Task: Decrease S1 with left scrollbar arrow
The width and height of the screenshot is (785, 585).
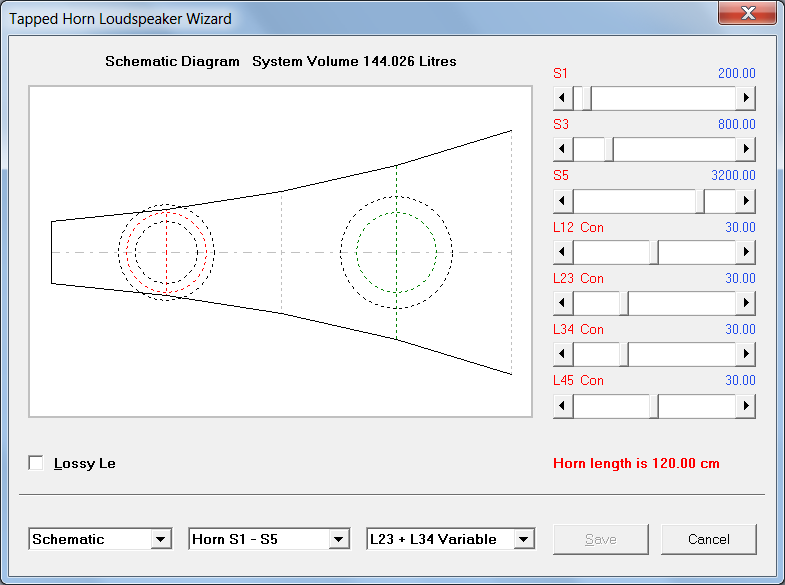Action: (563, 98)
